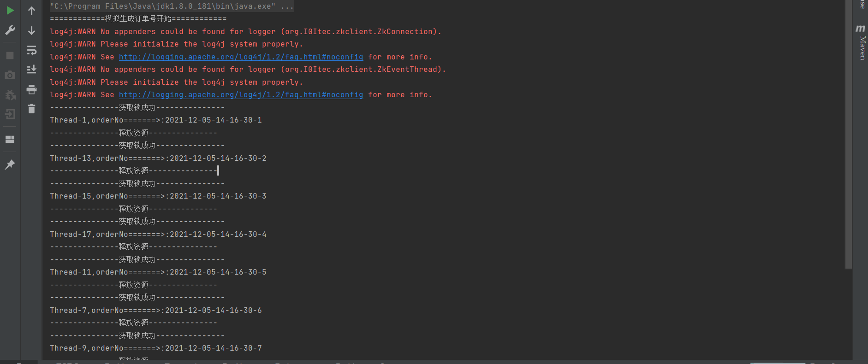Image resolution: width=868 pixels, height=364 pixels.
Task: Click the green Rerun button
Action: coord(10,11)
